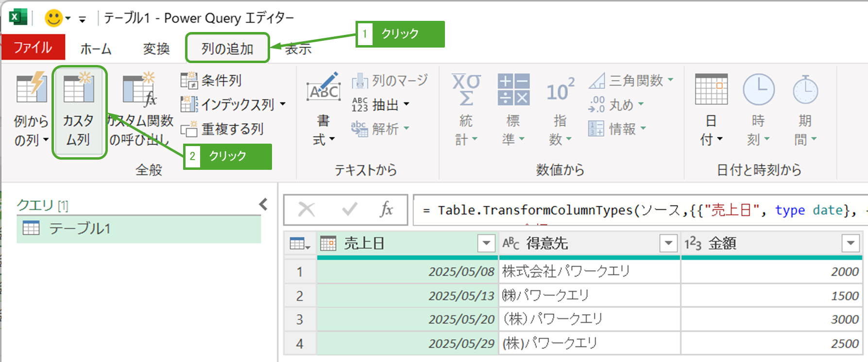Open the 売上日 column filter dropdown
This screenshot has width=868, height=362.
[x=486, y=243]
